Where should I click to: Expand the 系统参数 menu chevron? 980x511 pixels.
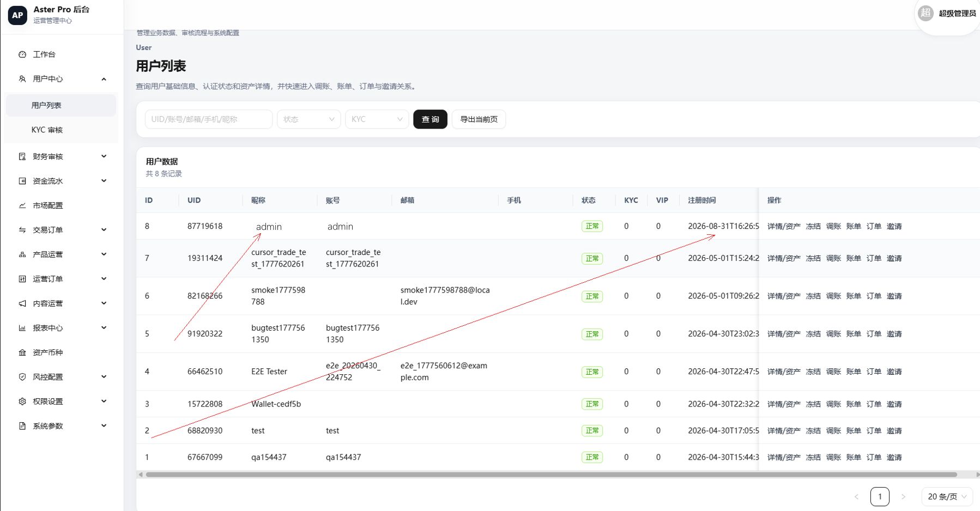(104, 426)
